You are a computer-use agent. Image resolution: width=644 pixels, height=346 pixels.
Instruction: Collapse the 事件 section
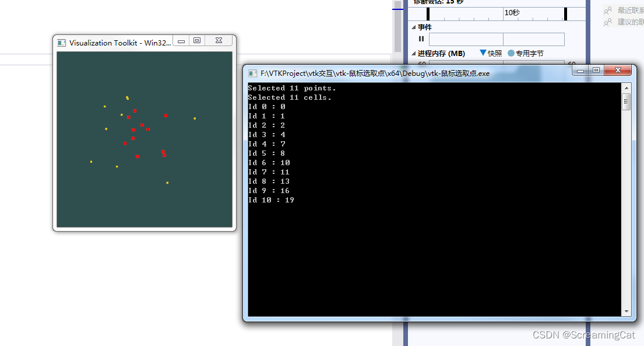(413, 27)
